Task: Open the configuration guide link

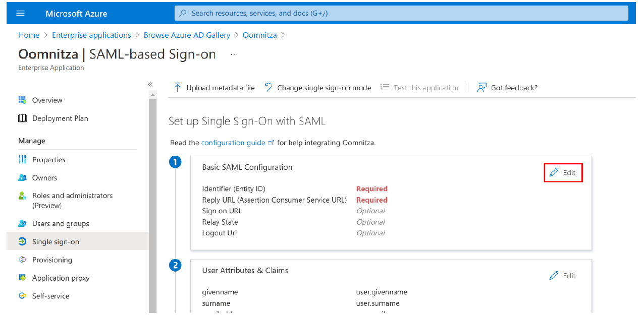Action: tap(233, 143)
